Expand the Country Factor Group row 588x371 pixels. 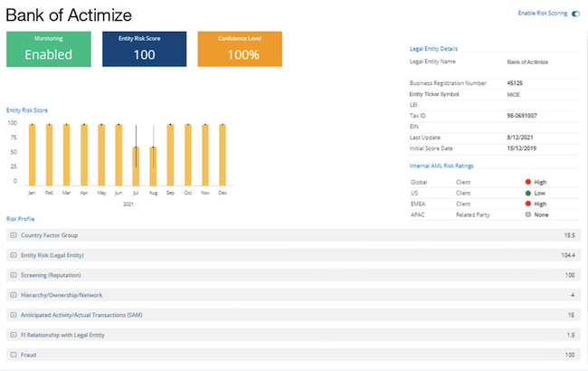[14, 234]
